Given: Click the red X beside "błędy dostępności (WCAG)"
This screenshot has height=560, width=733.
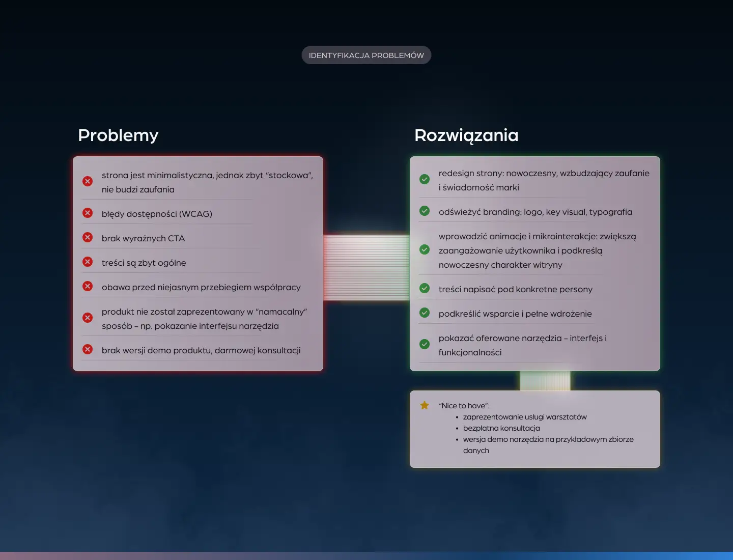Looking at the screenshot, I should click(88, 213).
